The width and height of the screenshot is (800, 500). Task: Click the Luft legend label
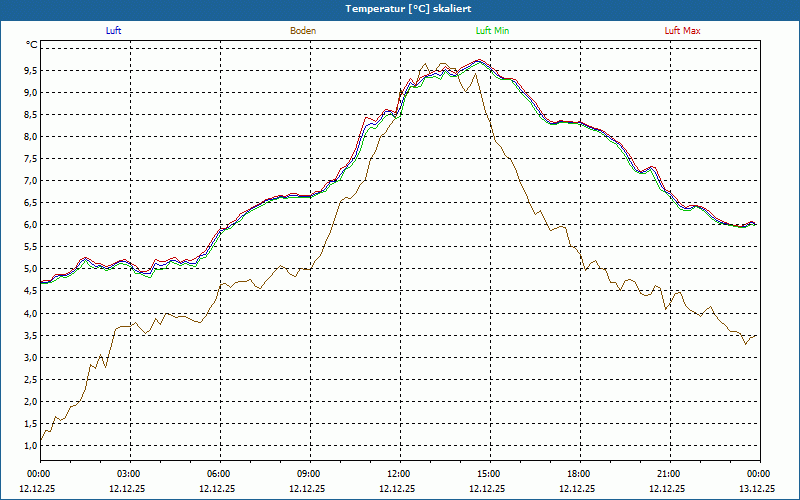(113, 31)
